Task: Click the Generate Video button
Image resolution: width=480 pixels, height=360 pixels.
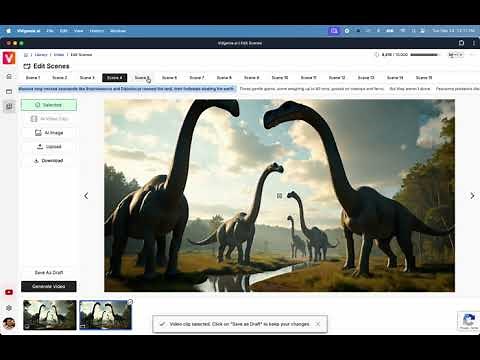Action: tap(49, 286)
